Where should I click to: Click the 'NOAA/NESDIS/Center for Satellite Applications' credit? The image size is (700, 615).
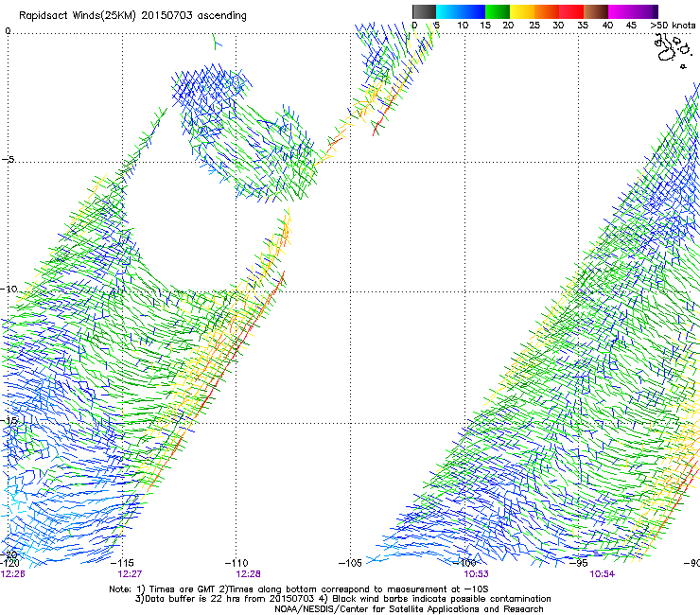(377, 609)
